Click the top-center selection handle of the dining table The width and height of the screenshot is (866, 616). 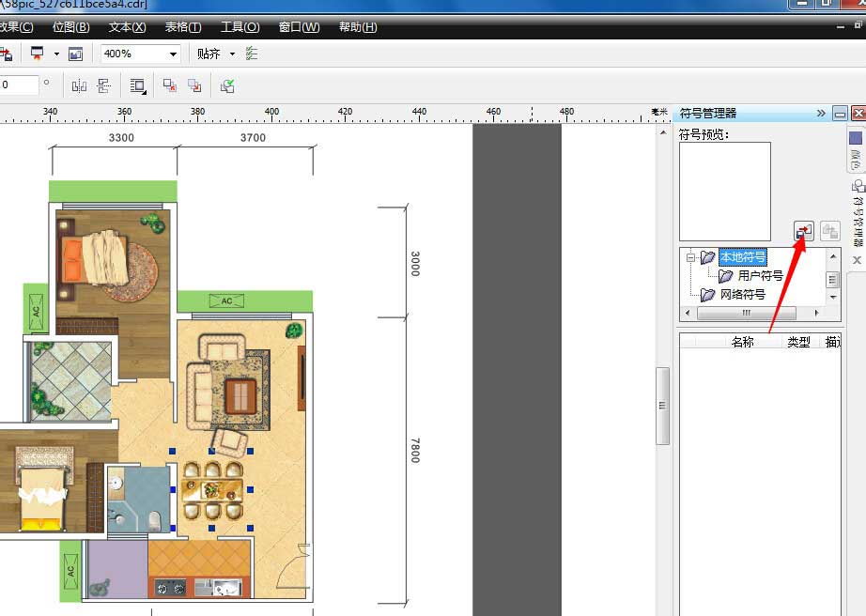211,451
